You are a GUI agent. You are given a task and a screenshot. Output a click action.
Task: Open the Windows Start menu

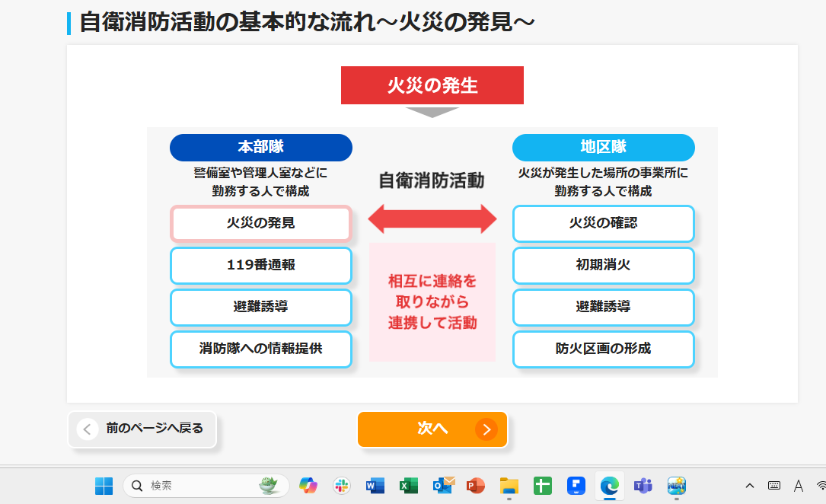[104, 486]
